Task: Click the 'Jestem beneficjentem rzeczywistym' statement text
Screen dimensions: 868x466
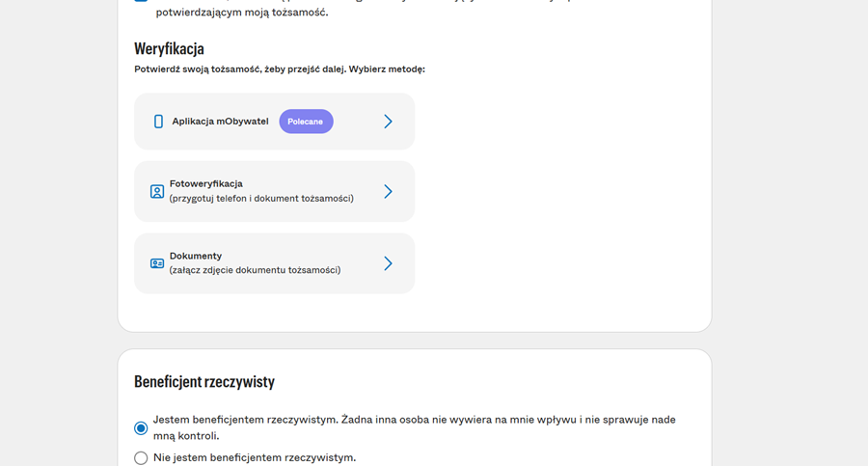Action: (414, 421)
